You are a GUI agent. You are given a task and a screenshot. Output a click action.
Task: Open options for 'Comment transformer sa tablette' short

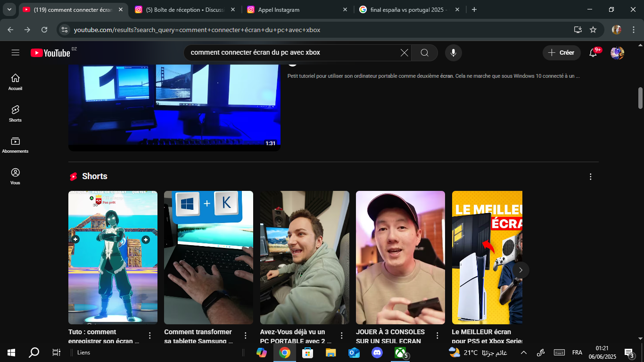[x=246, y=336]
